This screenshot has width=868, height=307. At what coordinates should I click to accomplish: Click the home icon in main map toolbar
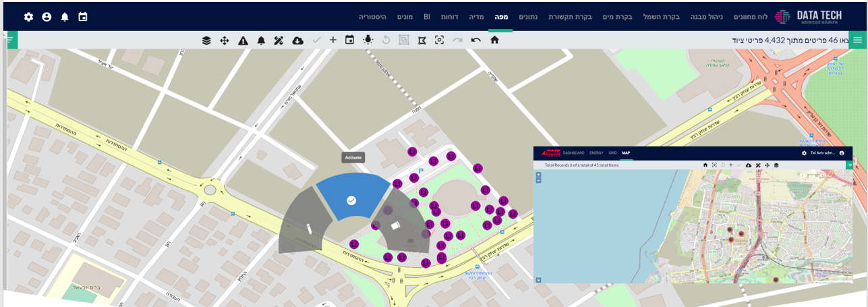(494, 40)
